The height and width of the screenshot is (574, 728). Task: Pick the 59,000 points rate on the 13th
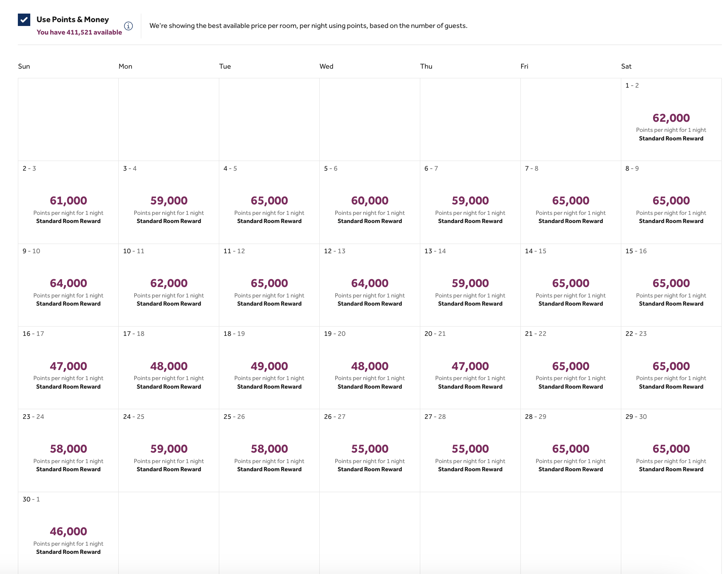(x=470, y=284)
